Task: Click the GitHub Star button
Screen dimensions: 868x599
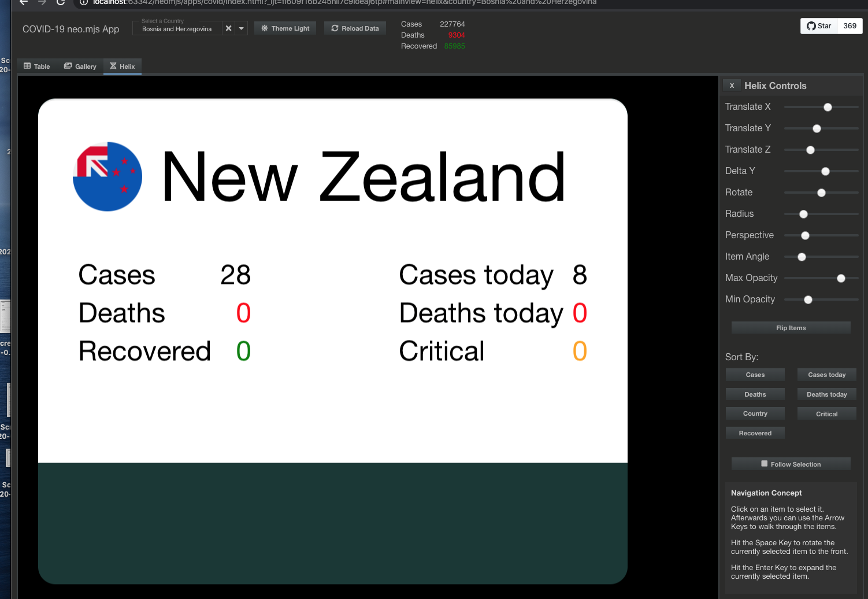Action: coord(819,26)
